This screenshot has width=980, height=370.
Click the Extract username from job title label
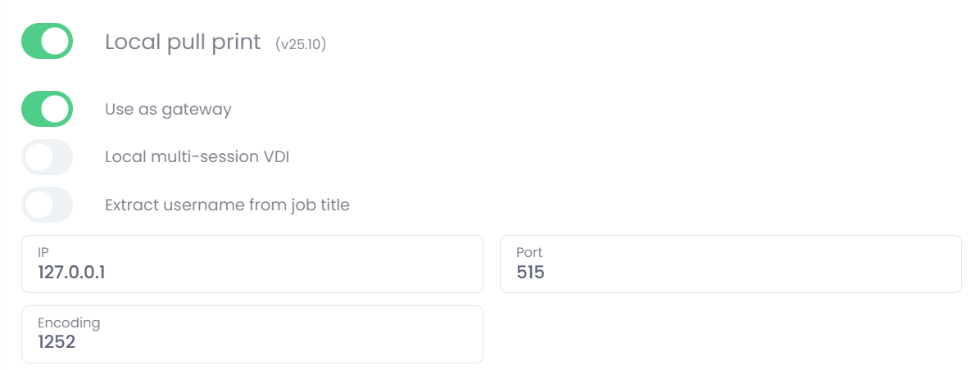pyautogui.click(x=227, y=205)
